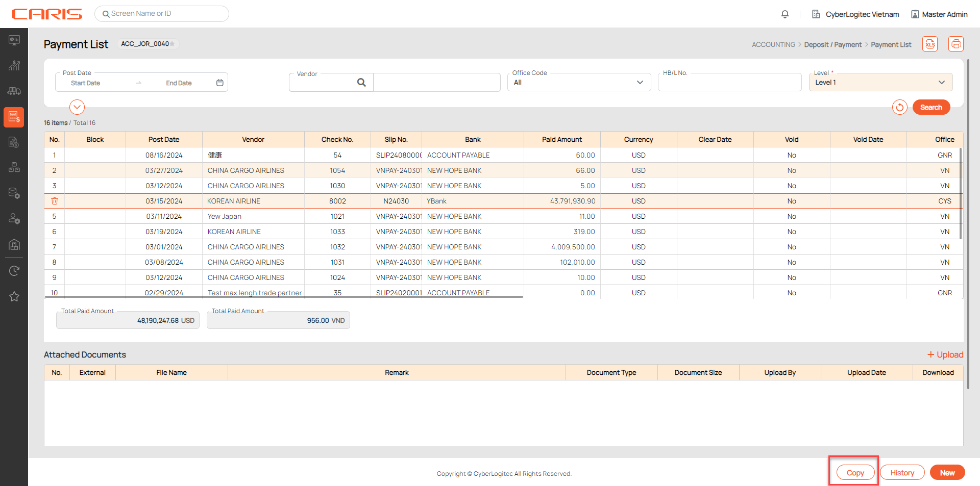The height and width of the screenshot is (486, 980).
Task: Click the HB/L No. input field
Action: pyautogui.click(x=729, y=83)
